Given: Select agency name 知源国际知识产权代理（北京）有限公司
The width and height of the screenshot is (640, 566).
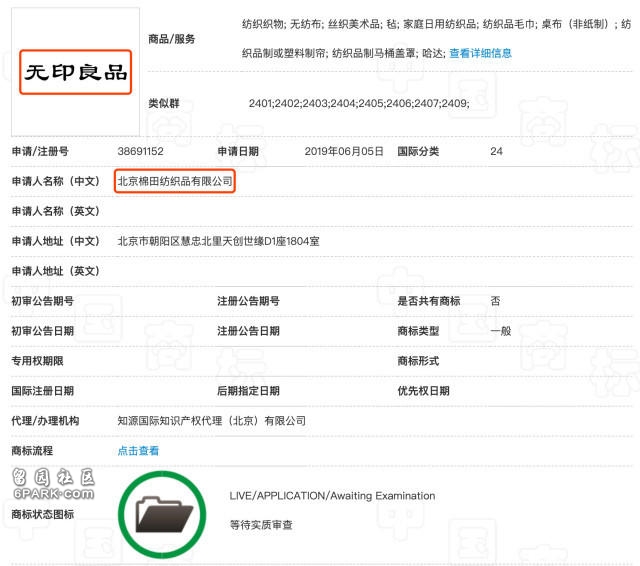Looking at the screenshot, I should [x=211, y=421].
